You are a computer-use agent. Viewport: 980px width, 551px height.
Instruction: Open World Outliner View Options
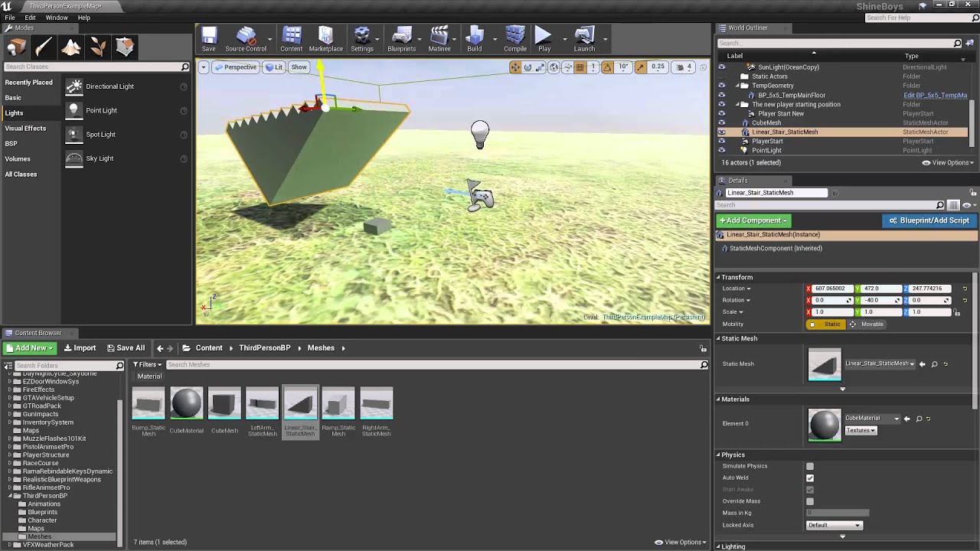948,162
